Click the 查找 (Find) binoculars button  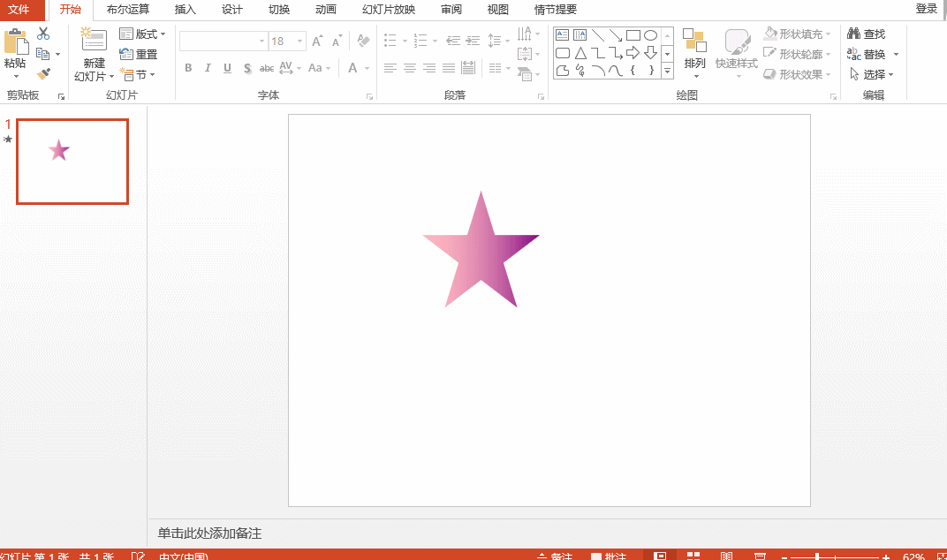pyautogui.click(x=867, y=34)
